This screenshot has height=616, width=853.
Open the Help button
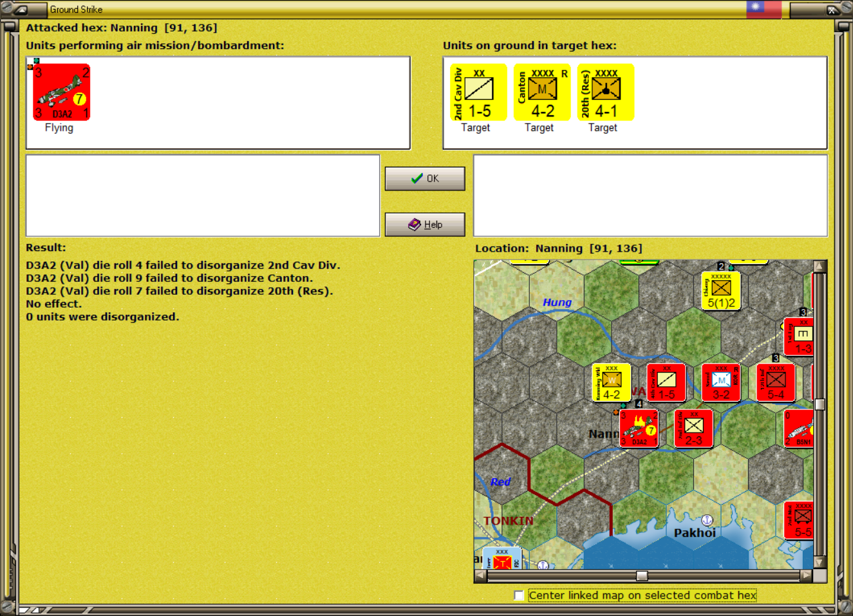pos(425,225)
